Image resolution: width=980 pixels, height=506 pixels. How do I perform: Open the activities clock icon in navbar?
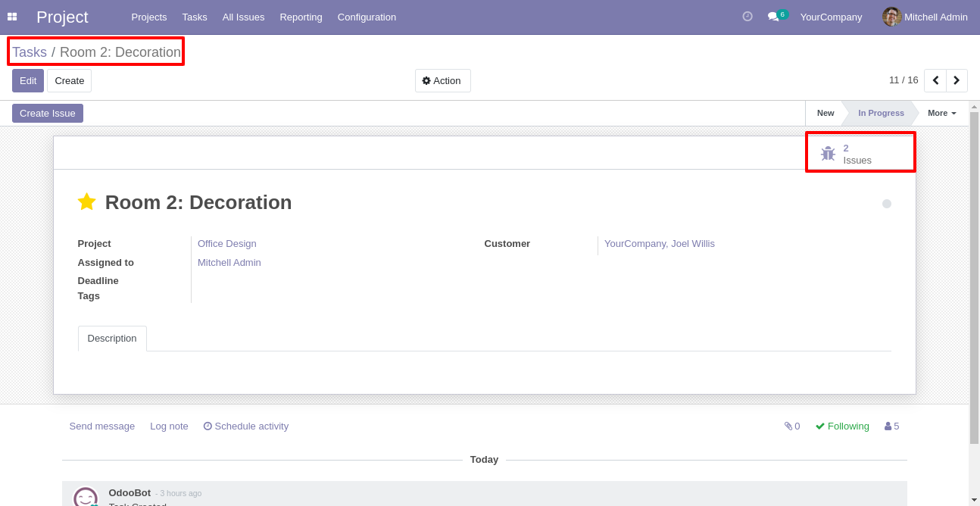(747, 17)
